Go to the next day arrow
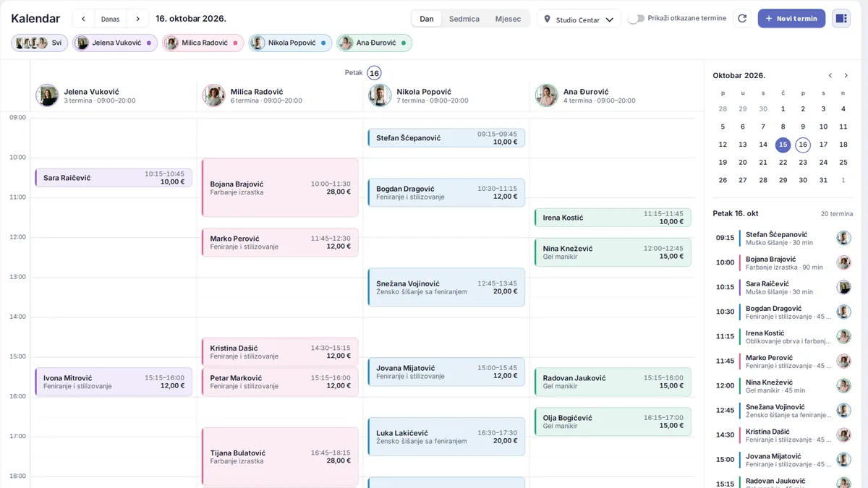868x488 pixels. pos(137,19)
